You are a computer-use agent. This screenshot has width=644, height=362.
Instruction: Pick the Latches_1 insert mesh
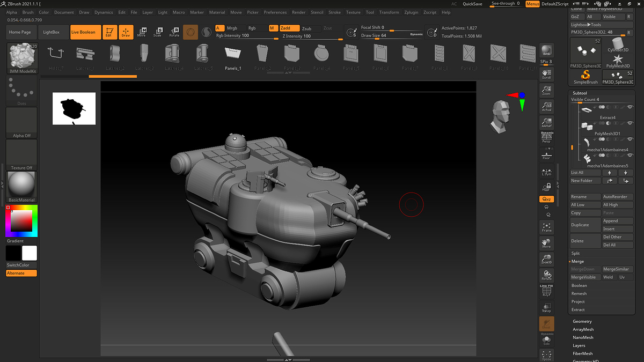point(85,57)
